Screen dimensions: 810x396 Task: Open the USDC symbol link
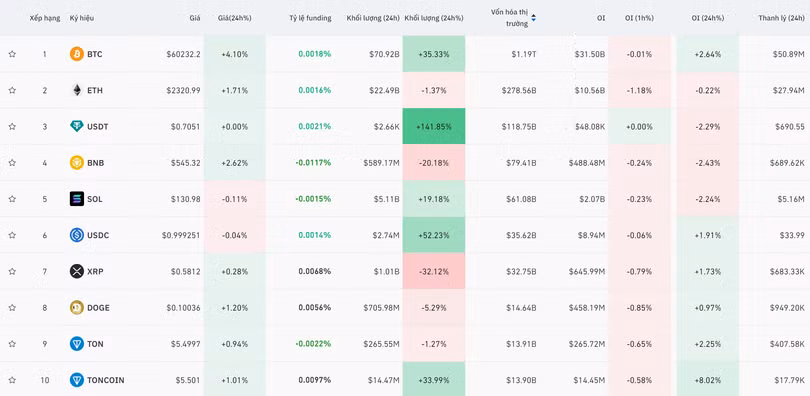(x=98, y=235)
